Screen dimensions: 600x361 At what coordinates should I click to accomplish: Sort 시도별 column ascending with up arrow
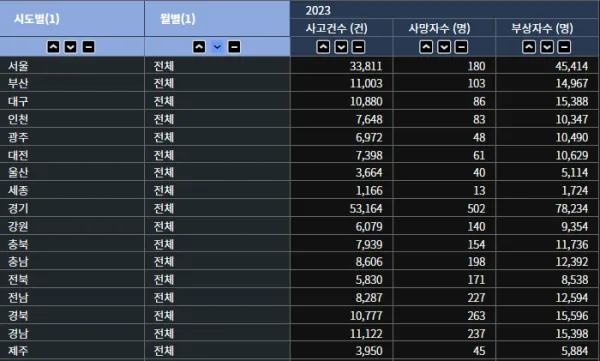pos(53,47)
